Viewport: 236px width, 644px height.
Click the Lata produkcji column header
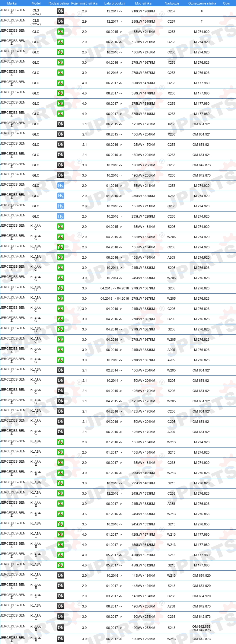[x=115, y=3]
